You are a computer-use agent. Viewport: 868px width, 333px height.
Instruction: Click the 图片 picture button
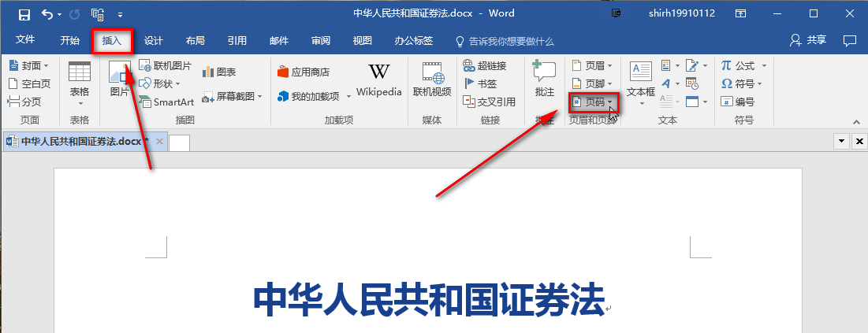coord(120,79)
